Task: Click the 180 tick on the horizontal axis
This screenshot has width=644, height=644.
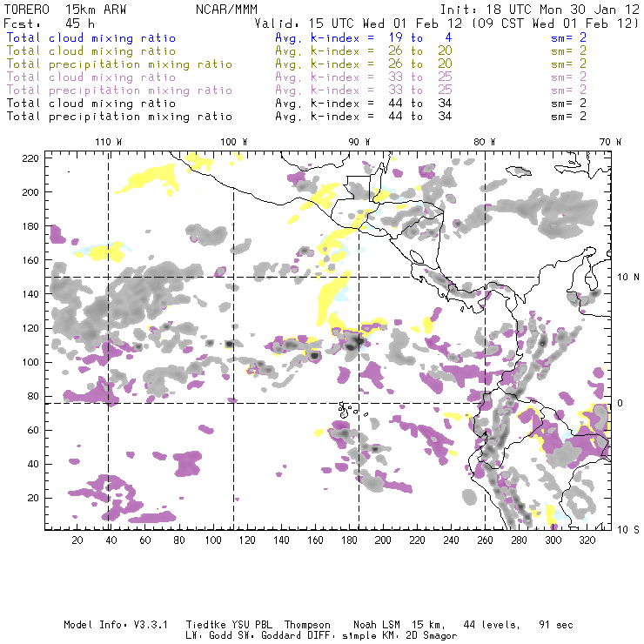Action: (x=349, y=540)
